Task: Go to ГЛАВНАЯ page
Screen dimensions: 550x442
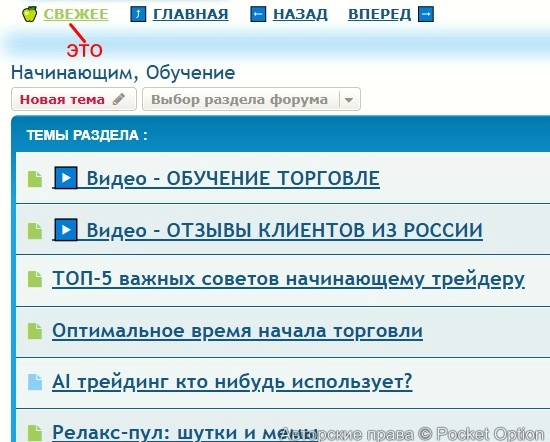Action: point(191,14)
